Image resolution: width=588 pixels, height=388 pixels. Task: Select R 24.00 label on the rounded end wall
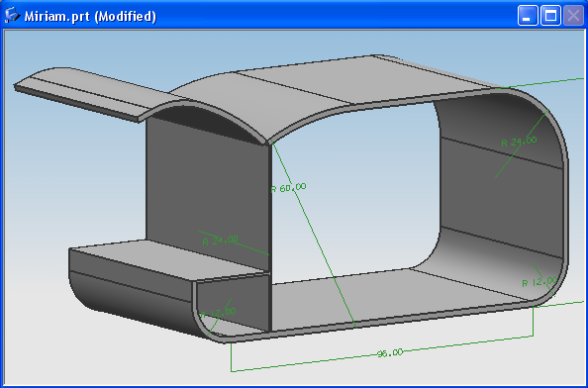[519, 142]
